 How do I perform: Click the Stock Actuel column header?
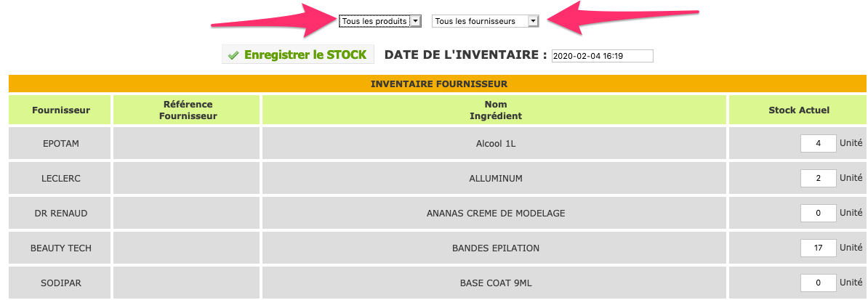pos(798,110)
